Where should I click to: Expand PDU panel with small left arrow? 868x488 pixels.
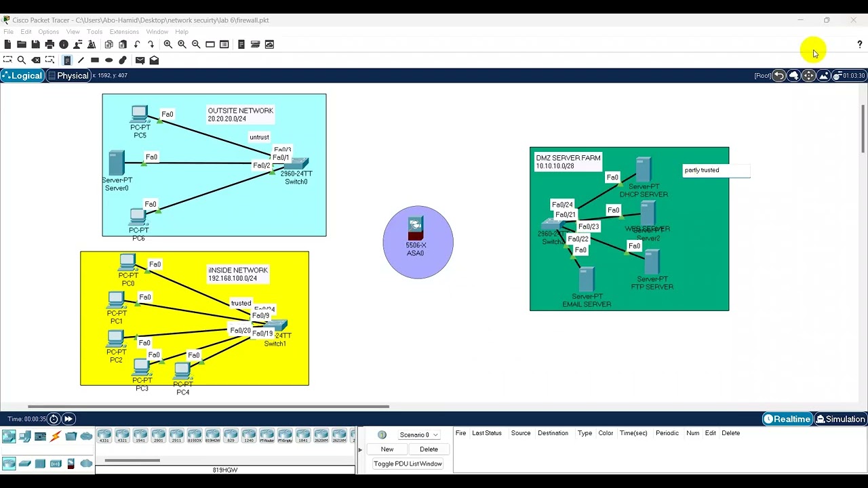(360, 449)
